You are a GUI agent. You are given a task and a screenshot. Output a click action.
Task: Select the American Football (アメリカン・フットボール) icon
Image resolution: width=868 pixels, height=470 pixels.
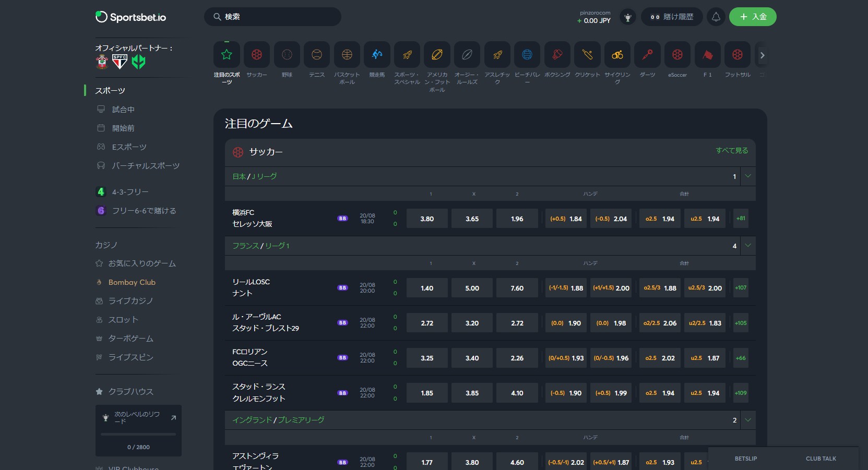tap(437, 55)
